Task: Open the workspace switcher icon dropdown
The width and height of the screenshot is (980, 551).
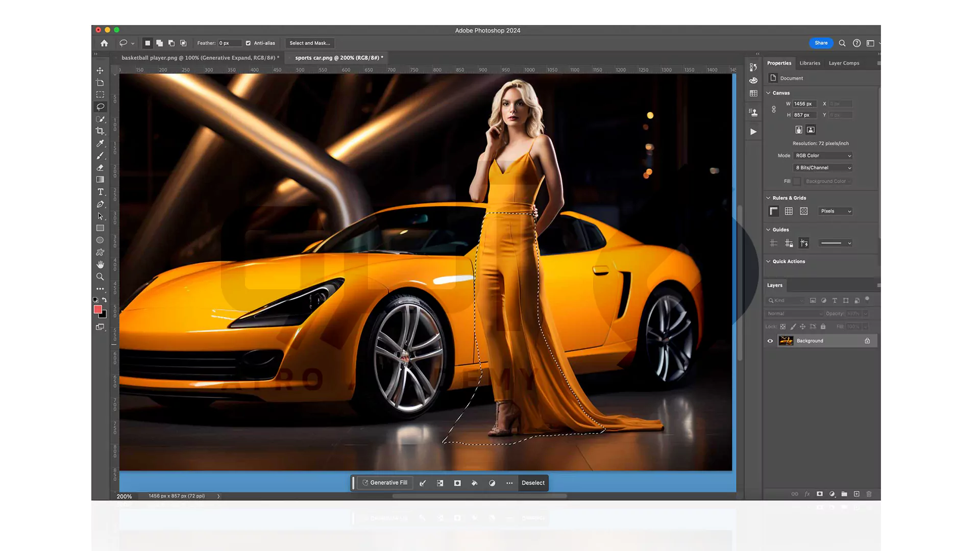Action: (871, 43)
